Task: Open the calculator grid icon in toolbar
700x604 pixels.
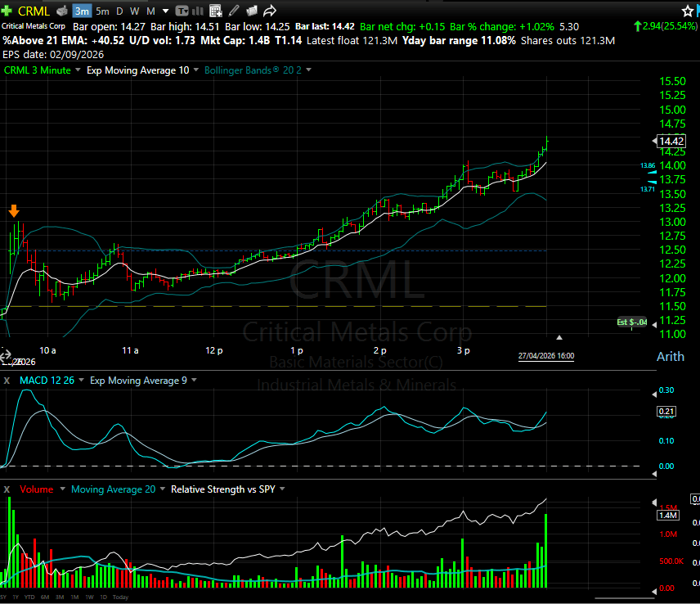Action: coord(216,11)
